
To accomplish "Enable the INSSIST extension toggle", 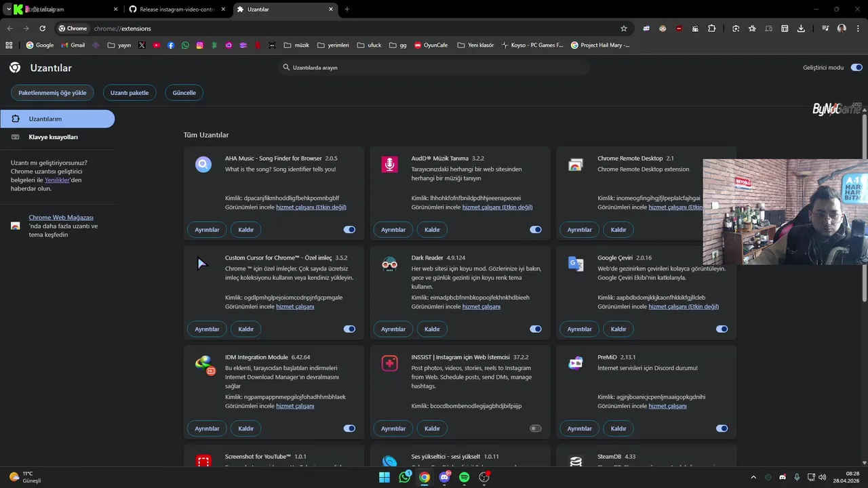I will 536,428.
